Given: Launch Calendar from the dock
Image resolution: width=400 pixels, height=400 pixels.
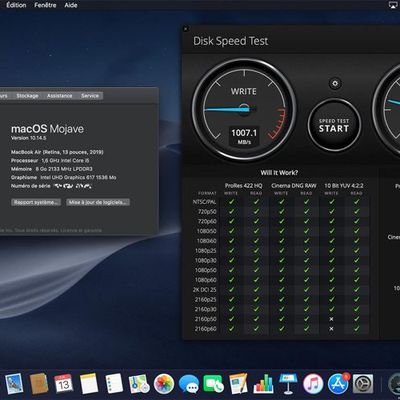Looking at the screenshot, I should [63, 384].
